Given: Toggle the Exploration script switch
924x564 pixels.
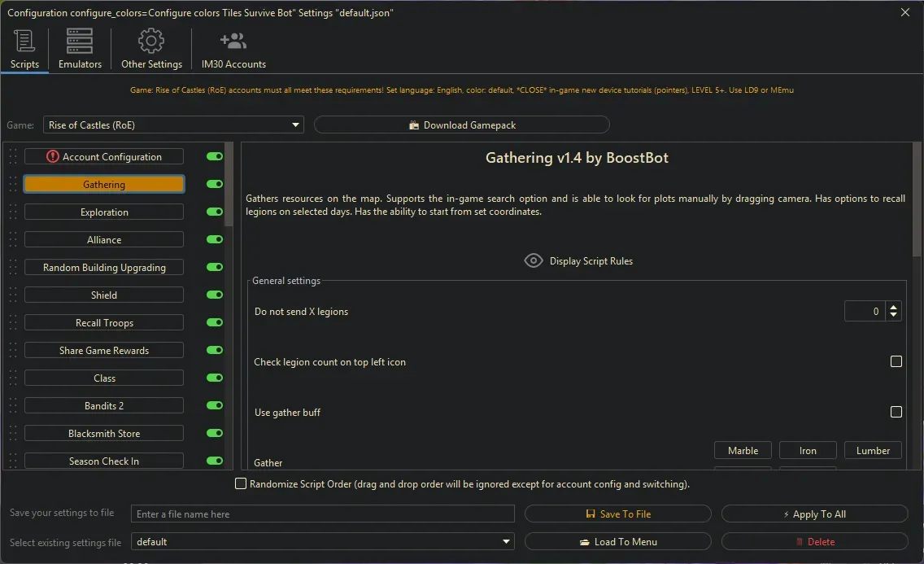Looking at the screenshot, I should (x=215, y=212).
